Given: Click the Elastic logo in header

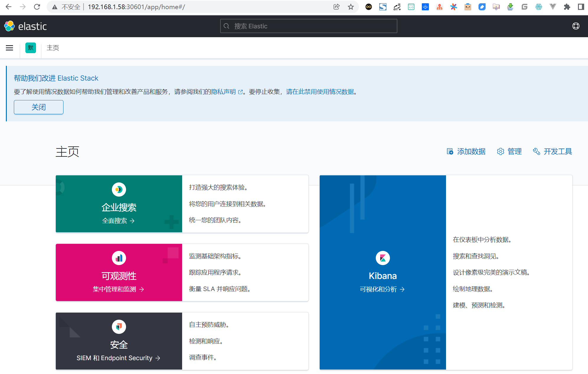Looking at the screenshot, I should pyautogui.click(x=25, y=26).
